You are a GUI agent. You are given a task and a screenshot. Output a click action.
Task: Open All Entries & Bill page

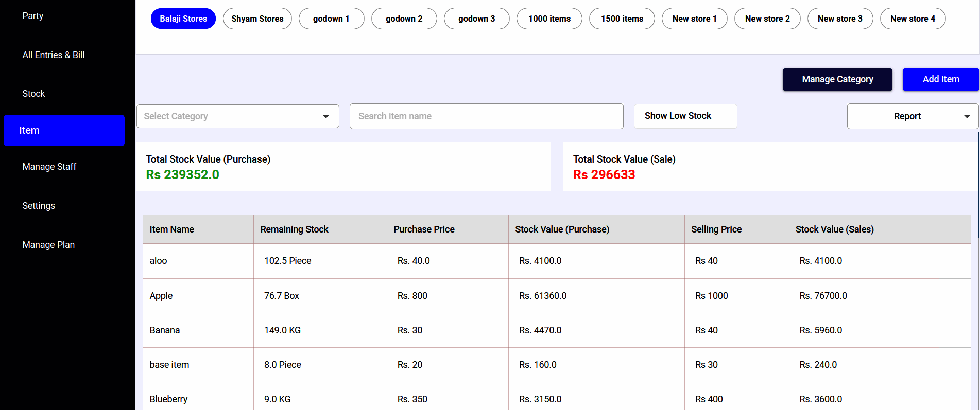(54, 55)
